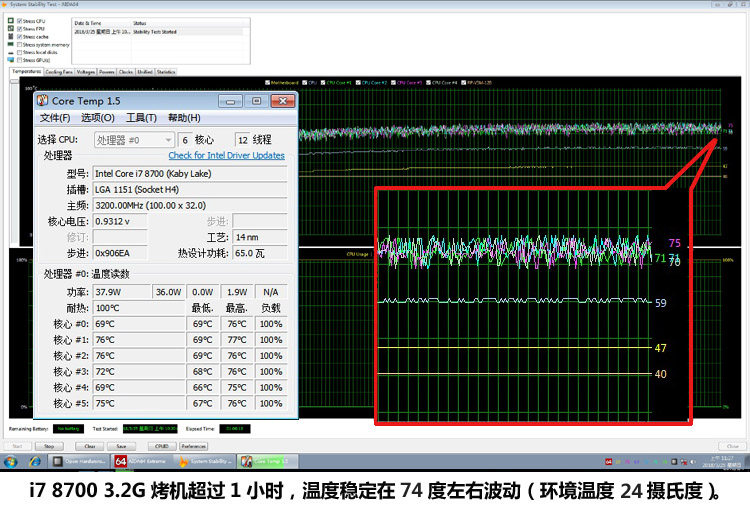Open the processor #0 selection dropdown

tap(134, 140)
